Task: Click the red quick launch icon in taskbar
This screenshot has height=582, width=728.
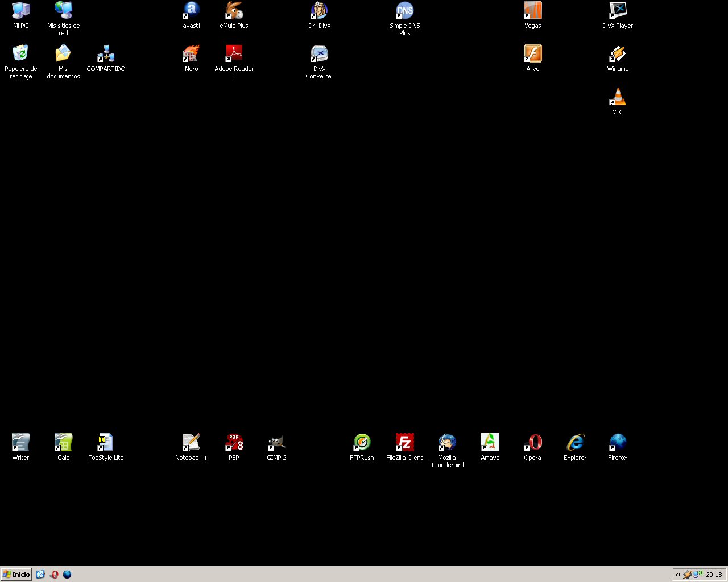Action: [x=54, y=575]
